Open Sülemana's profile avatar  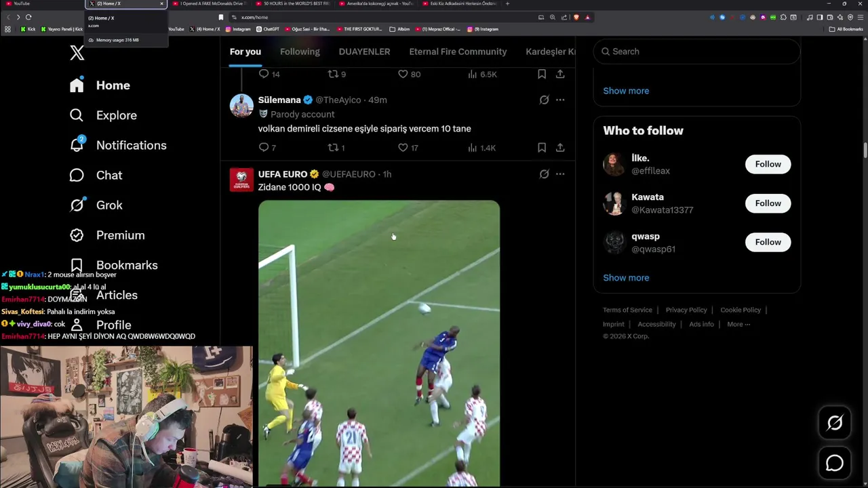click(x=241, y=106)
